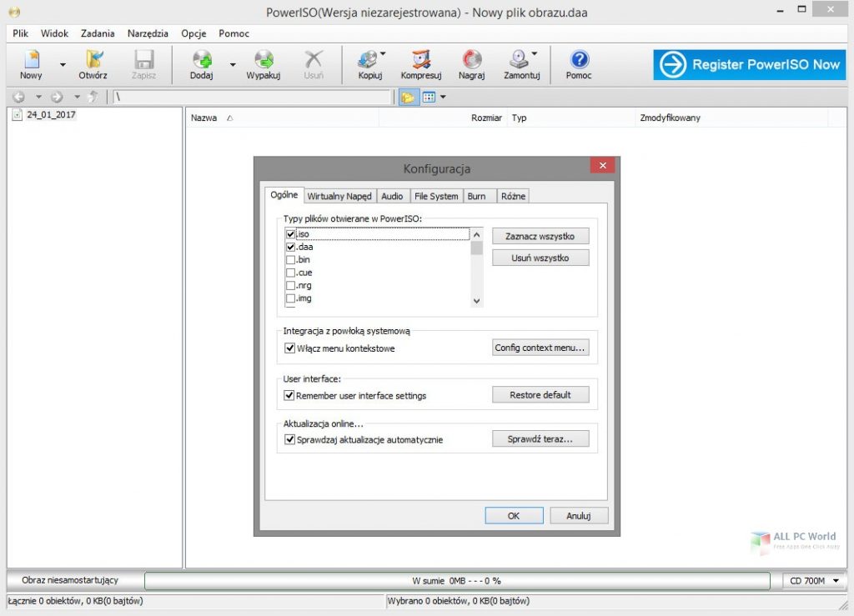The height and width of the screenshot is (616, 854).
Task: Click the Zamontuj mount icon
Action: pyautogui.click(x=520, y=65)
